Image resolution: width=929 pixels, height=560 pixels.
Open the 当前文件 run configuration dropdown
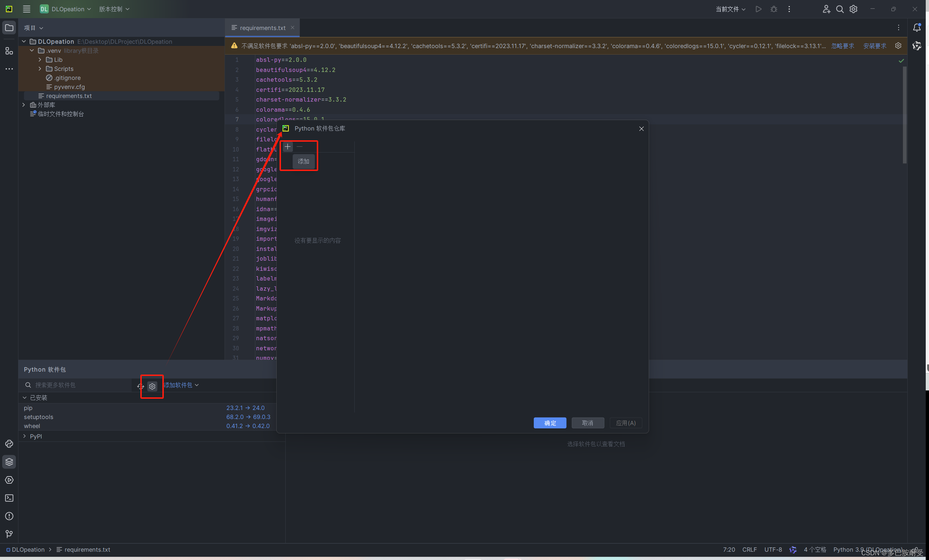point(731,9)
